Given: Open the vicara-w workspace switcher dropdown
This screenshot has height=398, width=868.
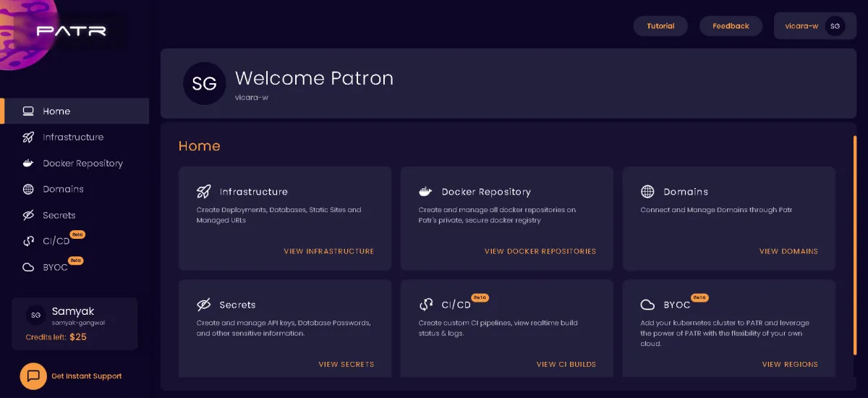Looking at the screenshot, I should click(x=814, y=26).
